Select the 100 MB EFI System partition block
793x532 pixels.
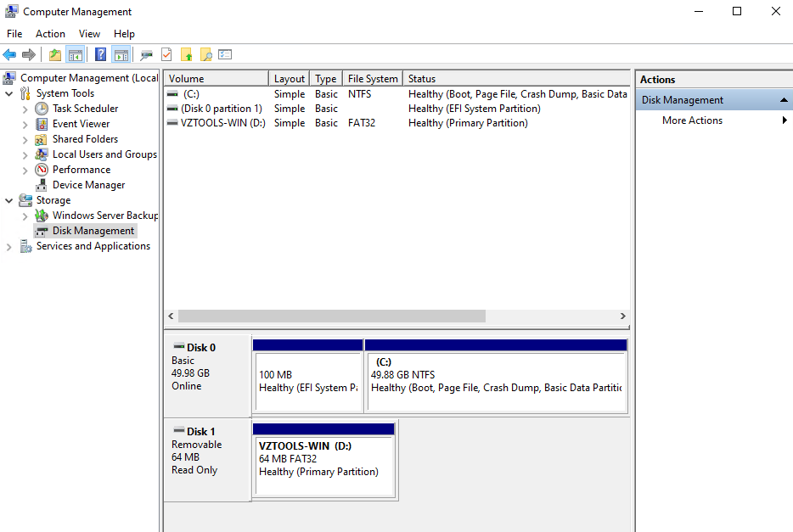pyautogui.click(x=308, y=376)
